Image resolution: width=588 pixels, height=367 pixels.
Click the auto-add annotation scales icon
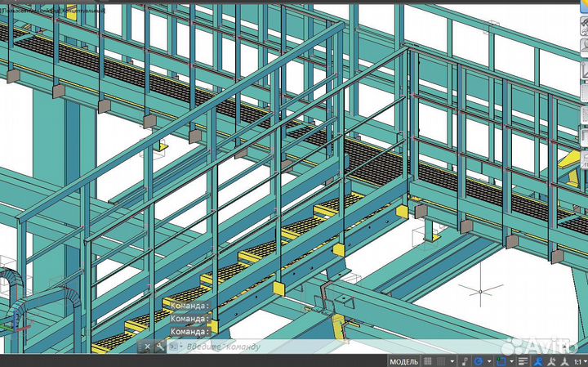click(552, 361)
